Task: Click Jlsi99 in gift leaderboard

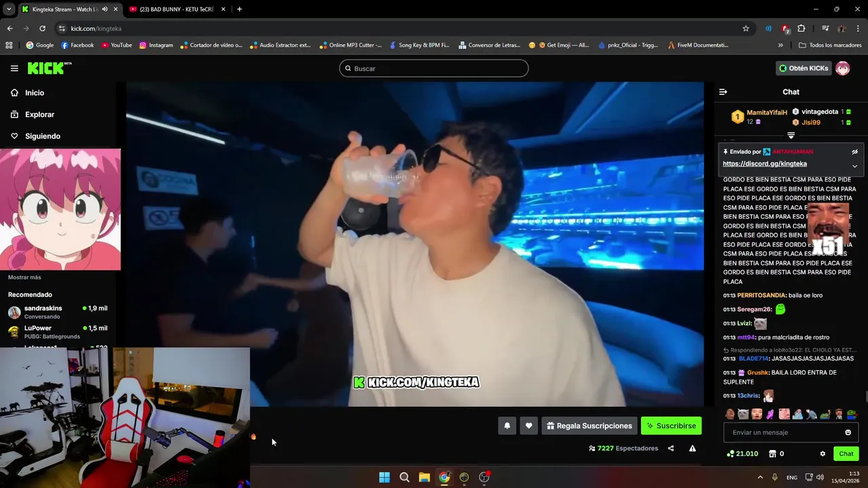Action: tap(810, 123)
